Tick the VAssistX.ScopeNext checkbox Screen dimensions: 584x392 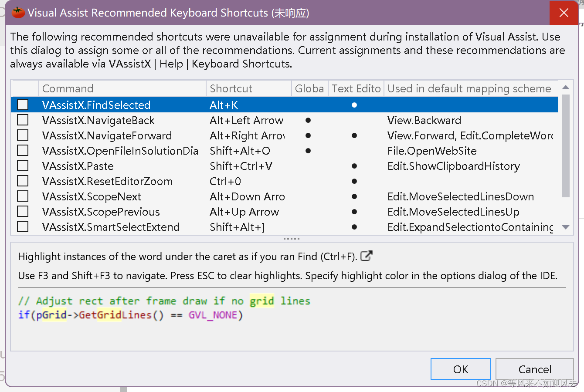point(23,196)
